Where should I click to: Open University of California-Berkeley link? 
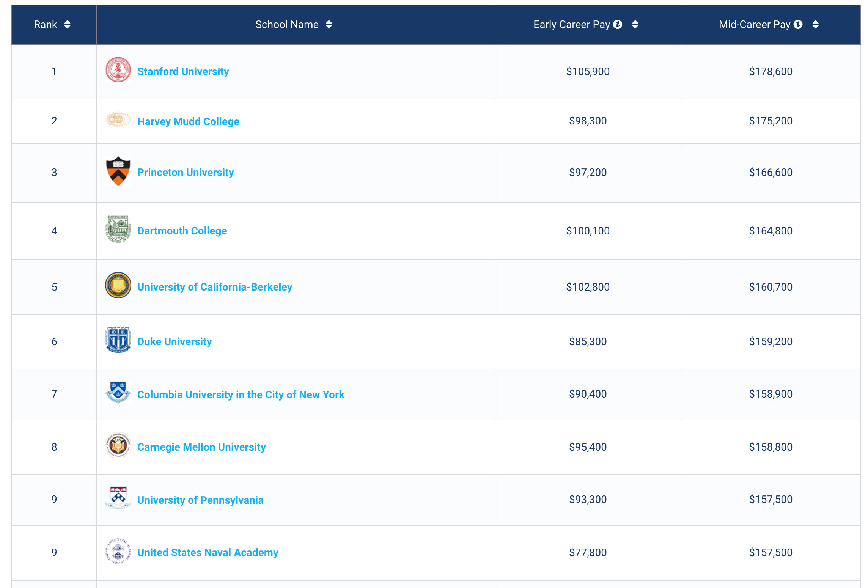tap(215, 287)
